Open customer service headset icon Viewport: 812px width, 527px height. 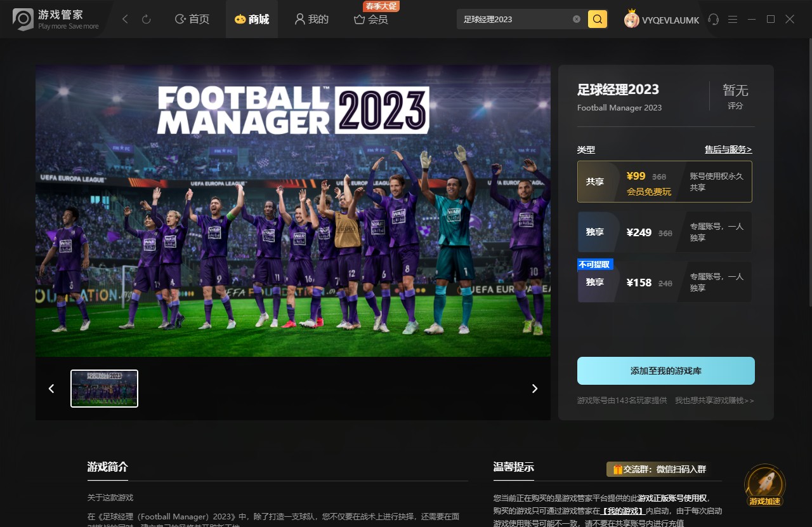tap(714, 20)
